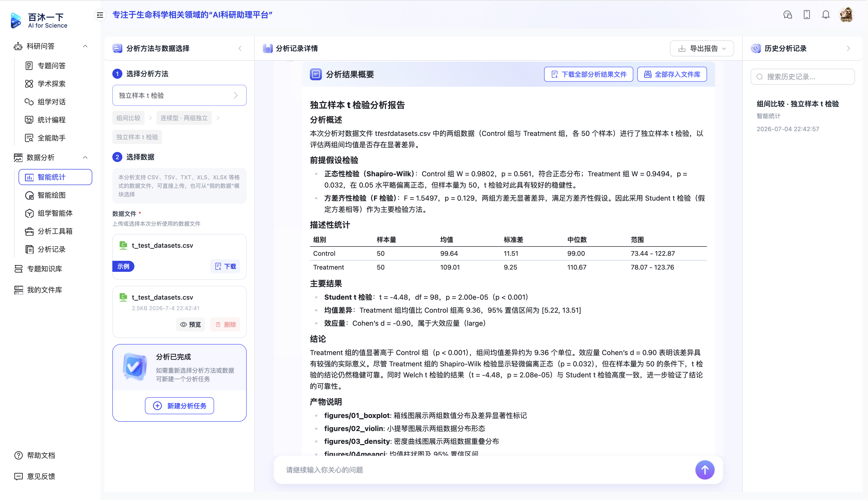
Task: Open notifications bell icon
Action: click(826, 15)
